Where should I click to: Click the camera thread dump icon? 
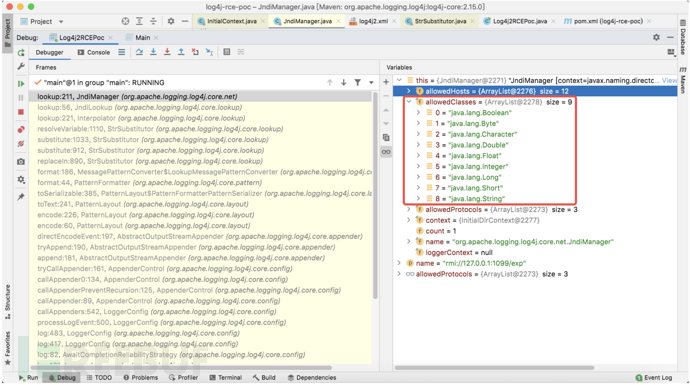tap(21, 161)
